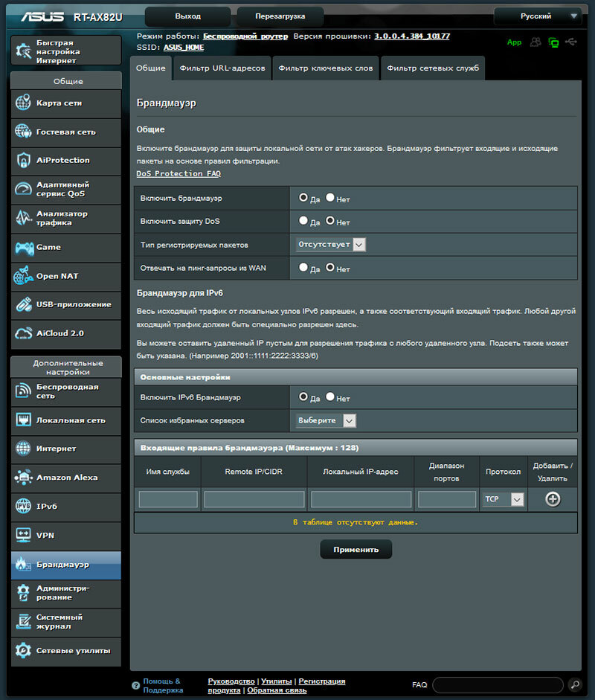Screen dimensions: 595x700
Task: Click the USB-приложение icon
Action: coord(23,304)
